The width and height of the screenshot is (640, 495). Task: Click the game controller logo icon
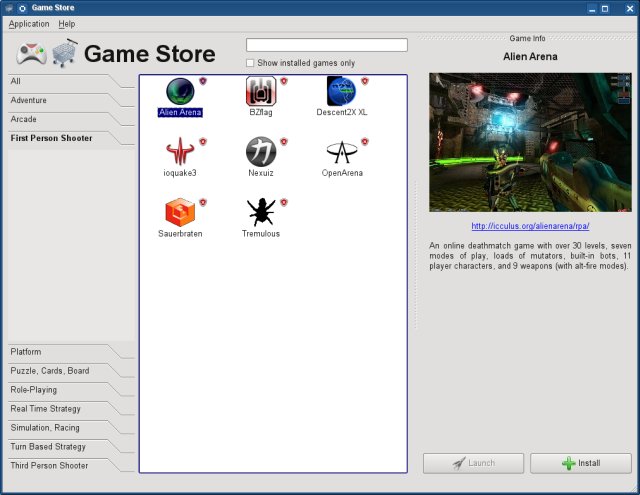(x=31, y=53)
